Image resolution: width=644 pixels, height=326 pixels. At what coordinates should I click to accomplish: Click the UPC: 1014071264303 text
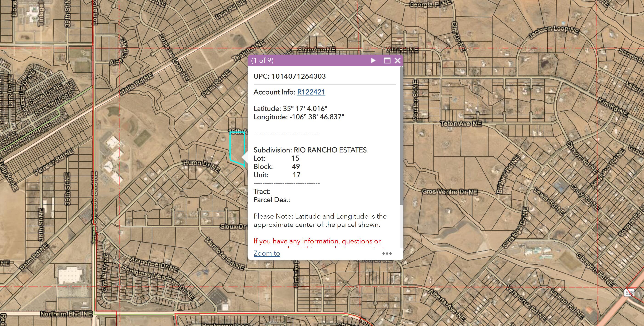290,76
